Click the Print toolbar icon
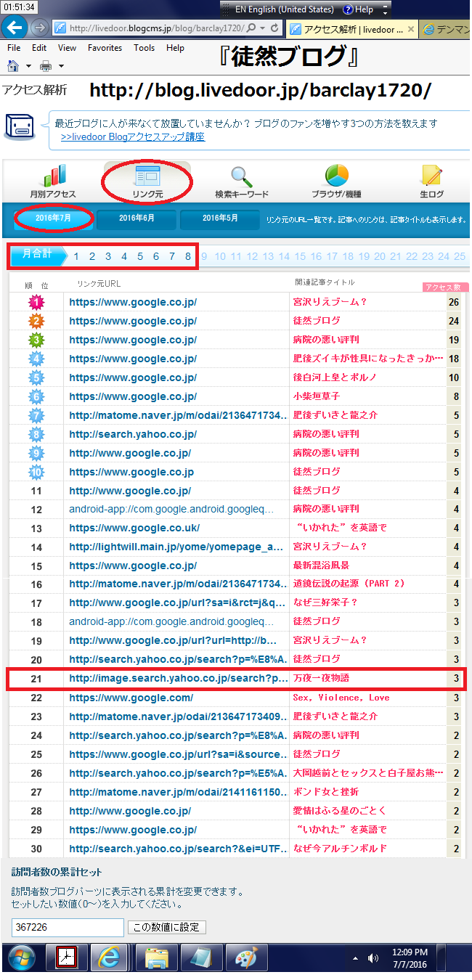Viewport: 472px width, 980px height. tap(45, 66)
